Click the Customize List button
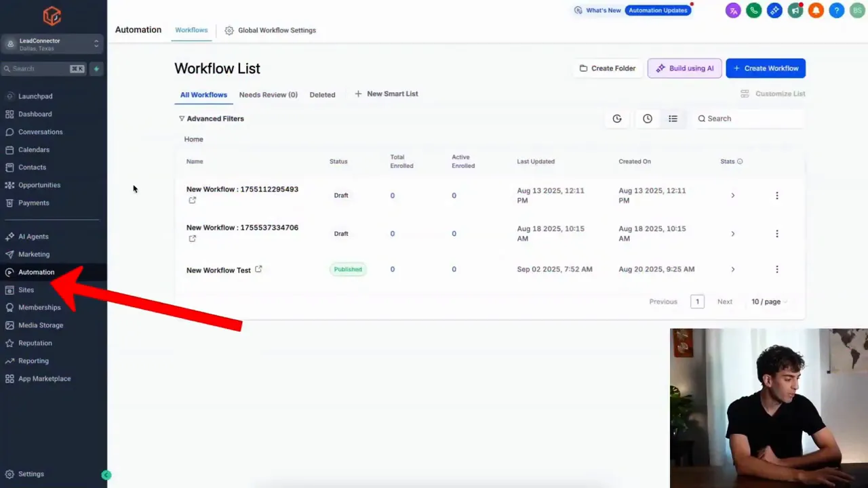 tap(773, 94)
